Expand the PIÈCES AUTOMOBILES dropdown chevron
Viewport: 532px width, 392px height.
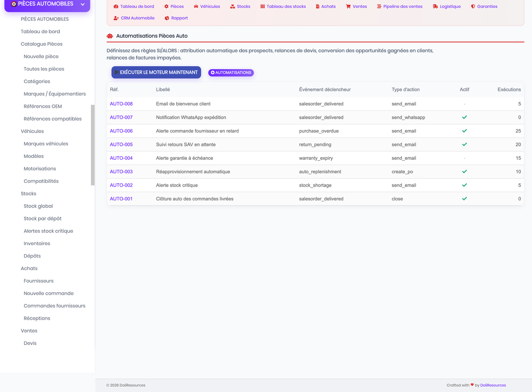(x=82, y=4)
